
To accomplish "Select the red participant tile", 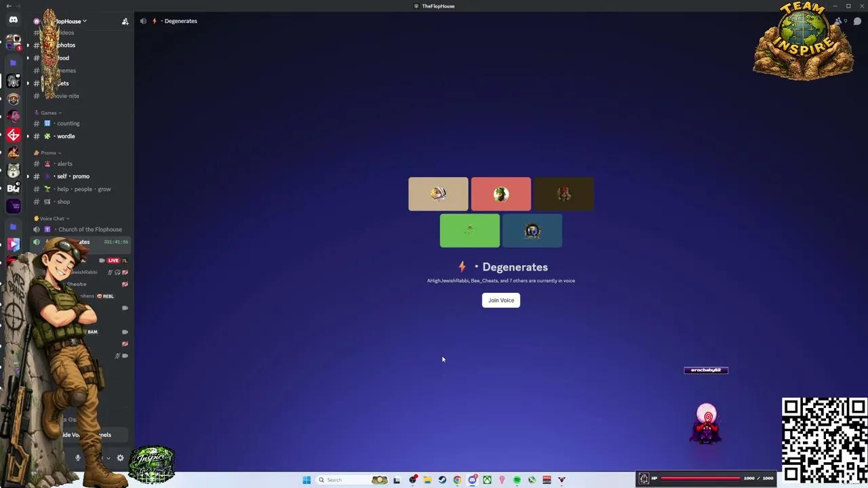I will pyautogui.click(x=501, y=194).
